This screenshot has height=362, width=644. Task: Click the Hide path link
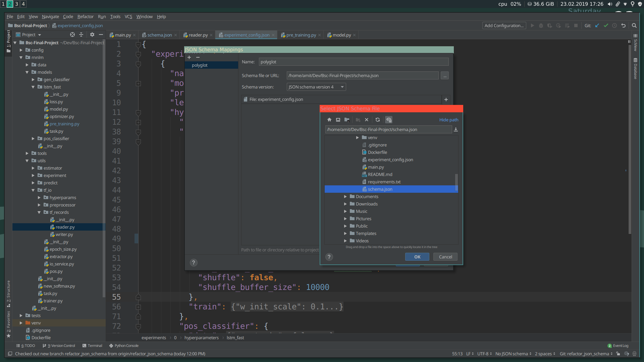448,120
